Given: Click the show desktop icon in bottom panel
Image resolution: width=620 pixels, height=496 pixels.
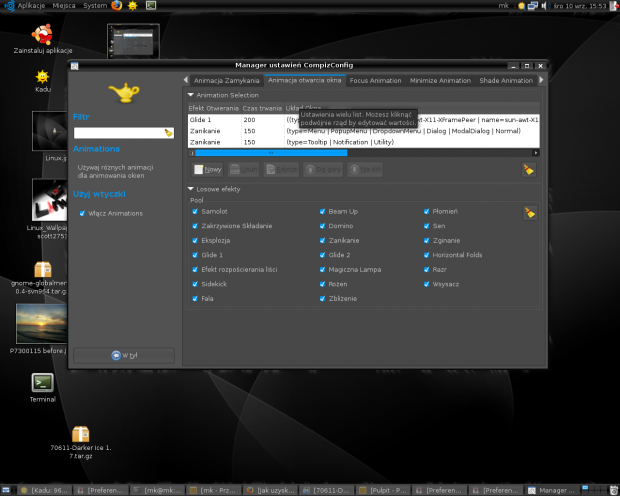Looking at the screenshot, I should point(6,490).
